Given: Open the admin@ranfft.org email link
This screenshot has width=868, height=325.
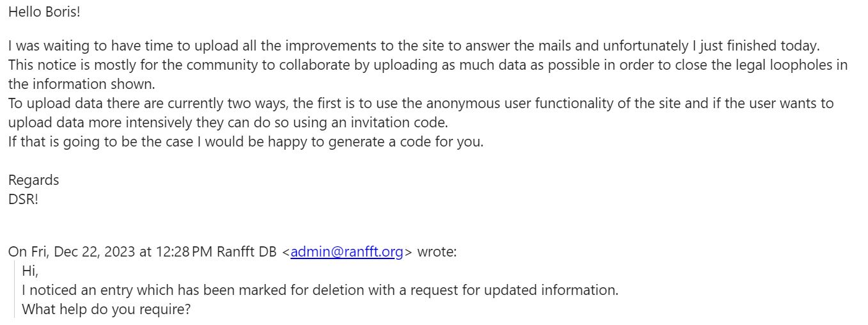Looking at the screenshot, I should click(347, 252).
